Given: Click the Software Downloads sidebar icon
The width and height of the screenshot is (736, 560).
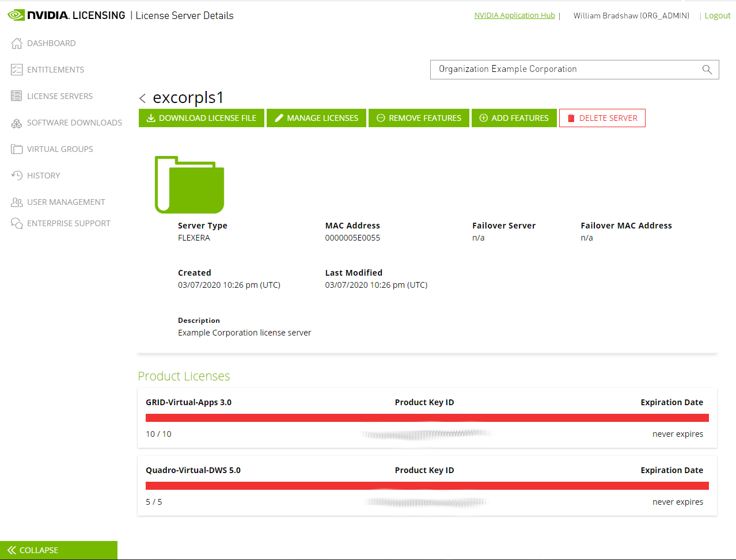Looking at the screenshot, I should [16, 122].
